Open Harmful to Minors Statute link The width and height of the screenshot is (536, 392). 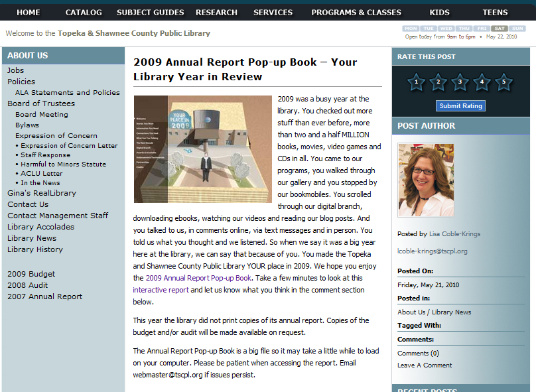tap(64, 164)
